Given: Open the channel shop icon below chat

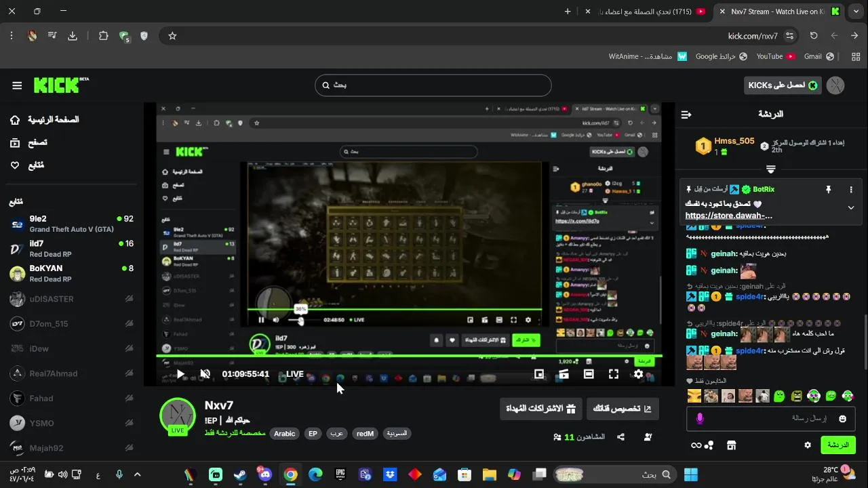Looking at the screenshot, I should (x=731, y=445).
